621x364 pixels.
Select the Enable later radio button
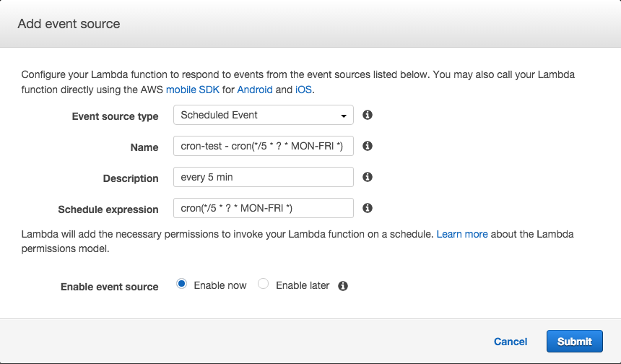(x=264, y=284)
